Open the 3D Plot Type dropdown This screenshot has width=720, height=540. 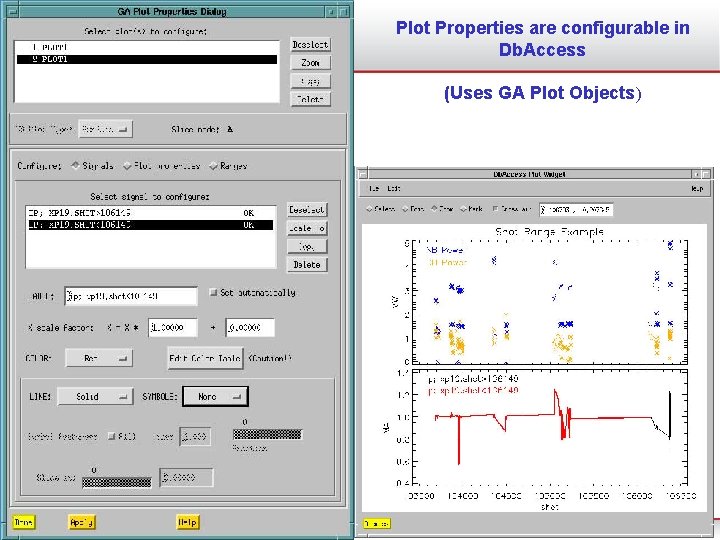pyautogui.click(x=105, y=129)
